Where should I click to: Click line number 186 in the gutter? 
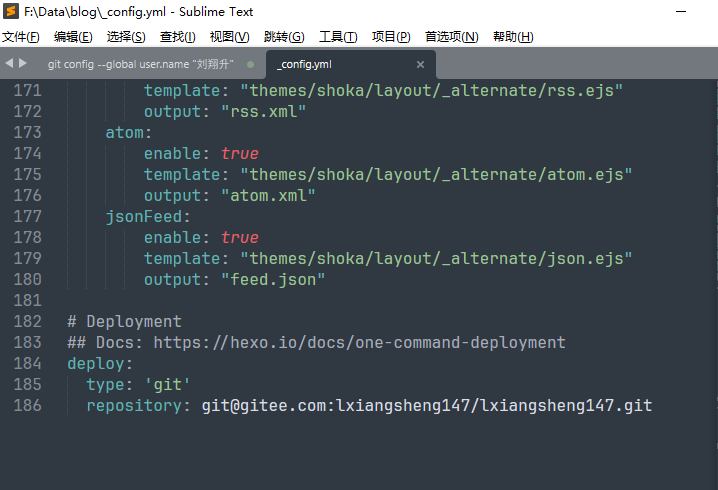(28, 406)
